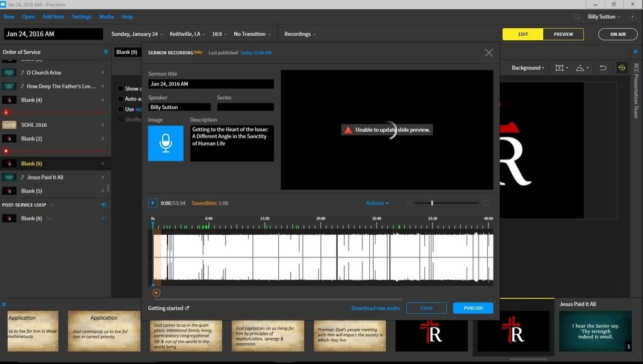The height and width of the screenshot is (364, 643).
Task: Click the waveform at the 20:00 mark
Action: tap(321, 257)
